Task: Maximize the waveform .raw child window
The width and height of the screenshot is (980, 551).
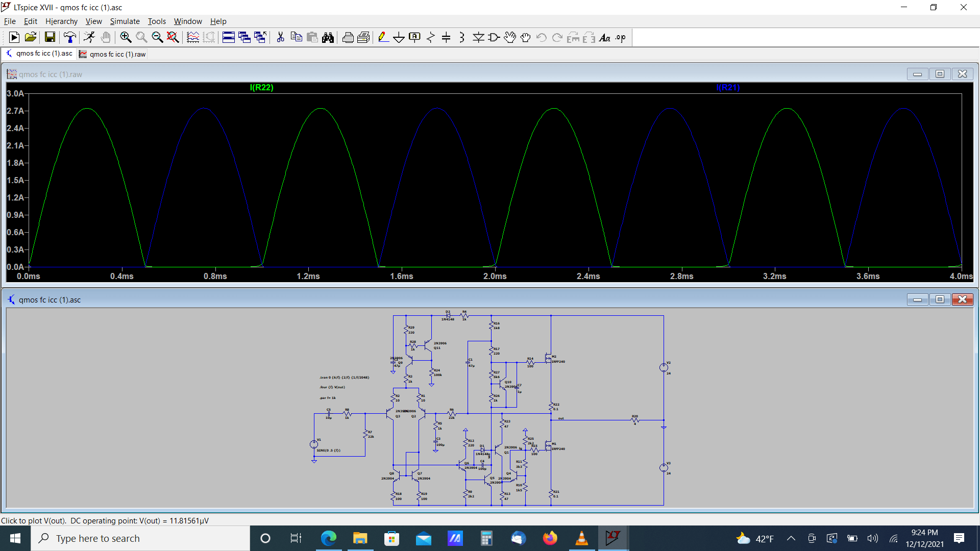Action: click(x=940, y=74)
